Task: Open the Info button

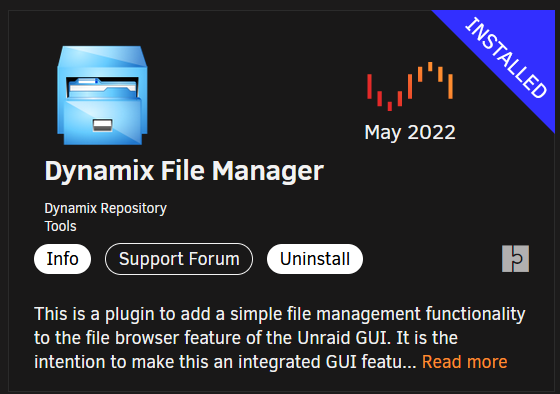Action: point(62,259)
